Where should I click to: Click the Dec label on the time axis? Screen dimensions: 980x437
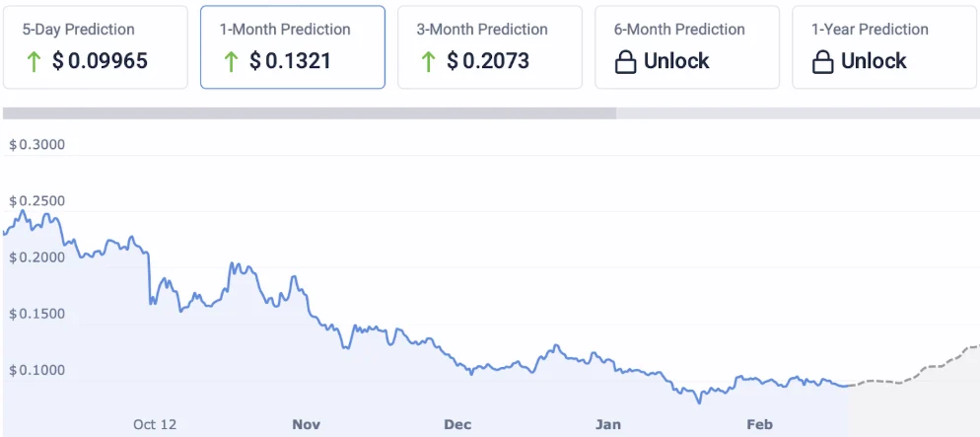pyautogui.click(x=457, y=424)
